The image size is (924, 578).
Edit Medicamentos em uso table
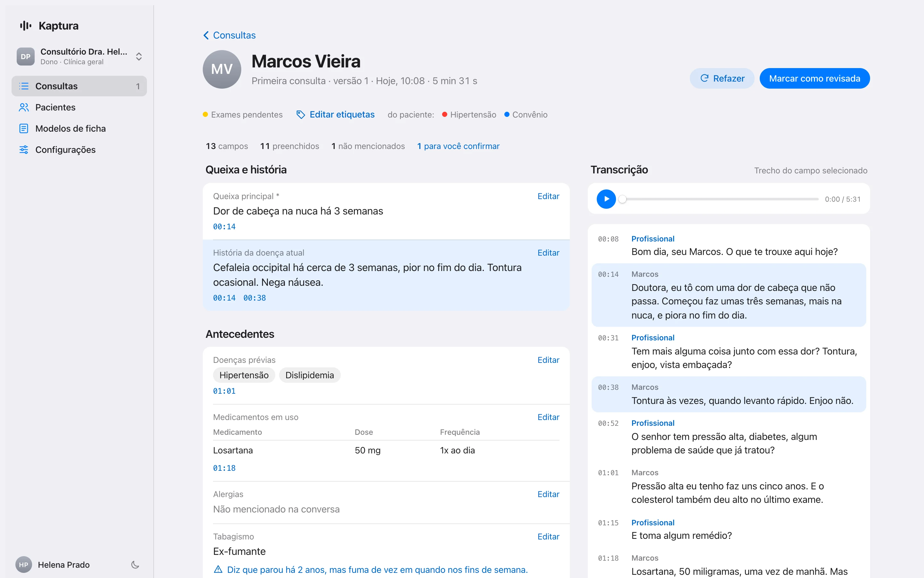pos(548,417)
